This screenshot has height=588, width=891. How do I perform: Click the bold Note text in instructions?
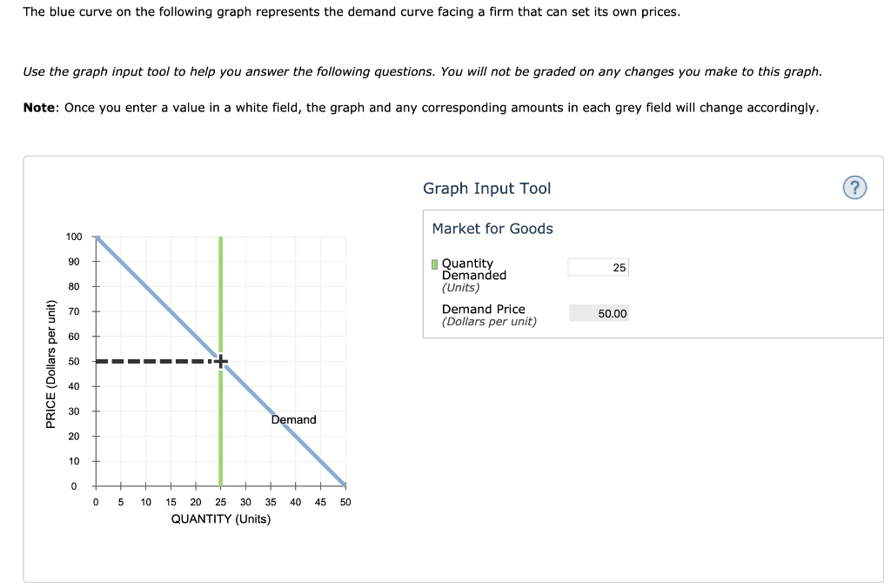(40, 108)
